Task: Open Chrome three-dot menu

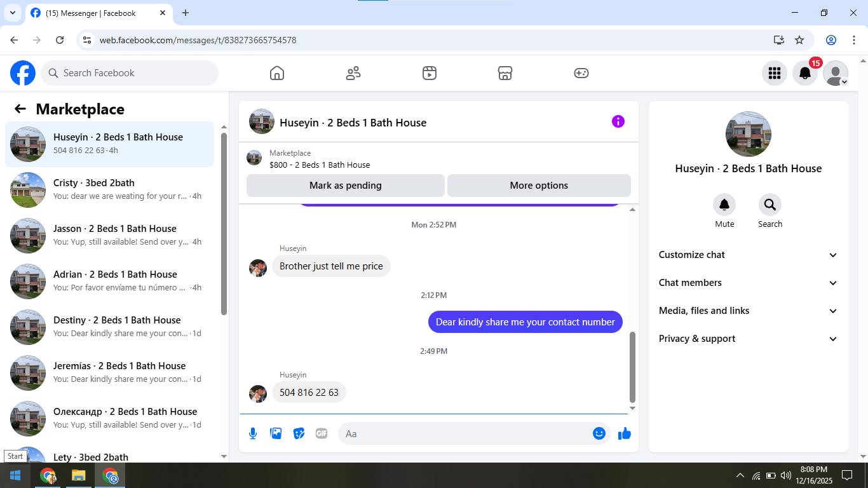Action: click(x=853, y=40)
